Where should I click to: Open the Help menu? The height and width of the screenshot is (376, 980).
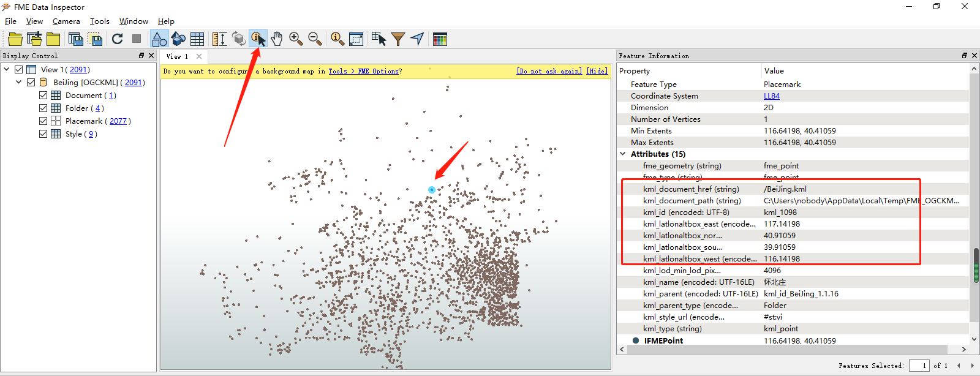[x=166, y=21]
